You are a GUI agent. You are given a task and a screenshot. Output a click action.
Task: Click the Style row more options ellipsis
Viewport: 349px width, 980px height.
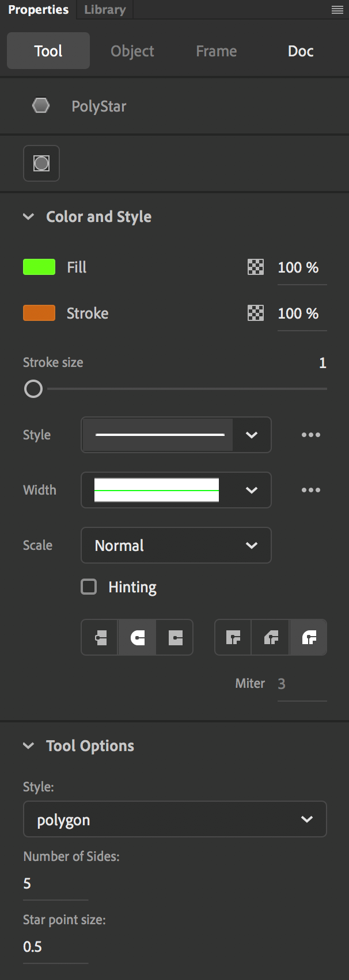[x=311, y=435]
